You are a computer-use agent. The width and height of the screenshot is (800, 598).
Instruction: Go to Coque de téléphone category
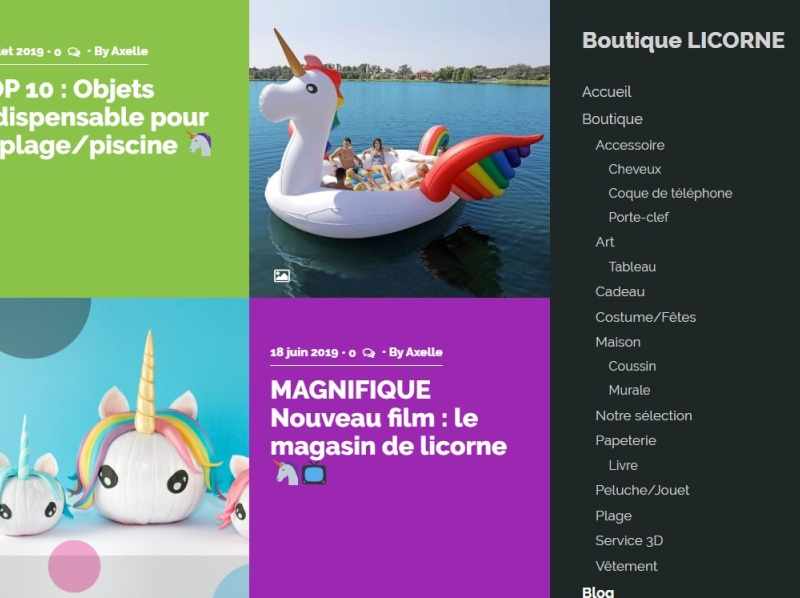click(x=670, y=193)
